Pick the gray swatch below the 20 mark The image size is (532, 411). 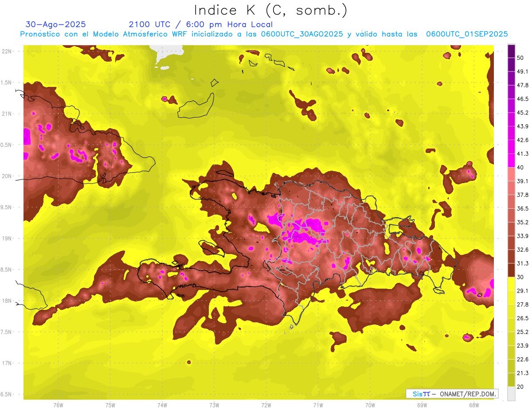pos(511,393)
